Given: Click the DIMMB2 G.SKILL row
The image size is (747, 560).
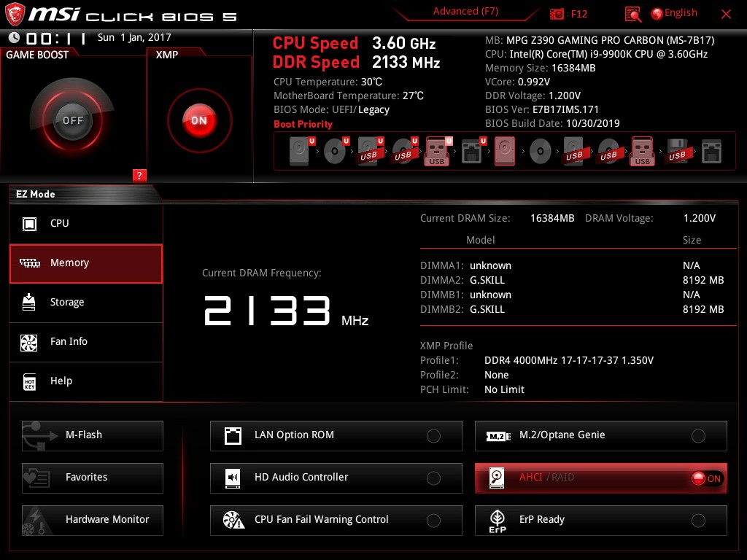Looking at the screenshot, I should pos(572,309).
